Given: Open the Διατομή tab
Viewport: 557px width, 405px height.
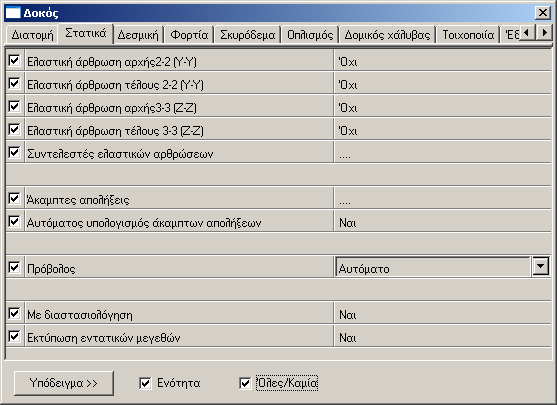Looking at the screenshot, I should tap(32, 35).
